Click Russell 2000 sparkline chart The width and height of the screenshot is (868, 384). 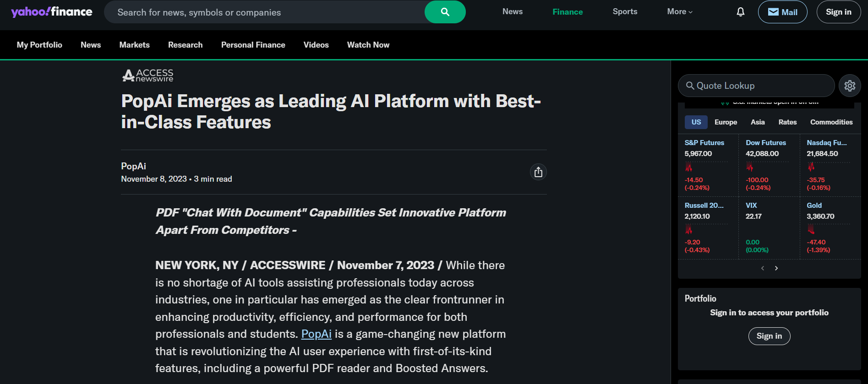pyautogui.click(x=706, y=229)
